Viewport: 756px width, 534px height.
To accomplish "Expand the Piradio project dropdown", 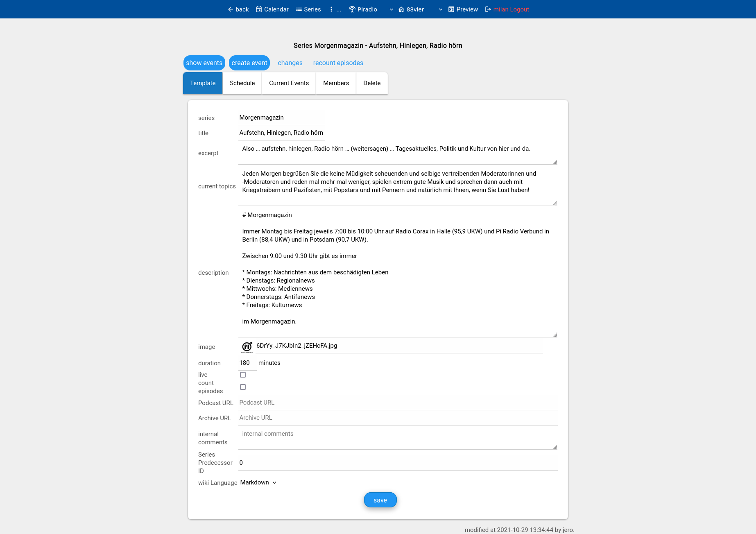I will tap(391, 9).
